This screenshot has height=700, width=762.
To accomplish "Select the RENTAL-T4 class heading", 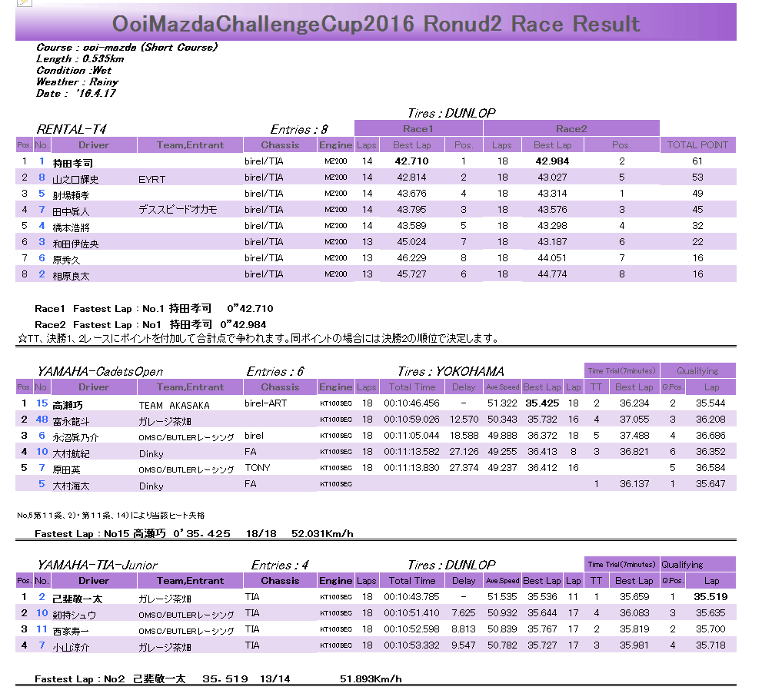I will pos(72,129).
